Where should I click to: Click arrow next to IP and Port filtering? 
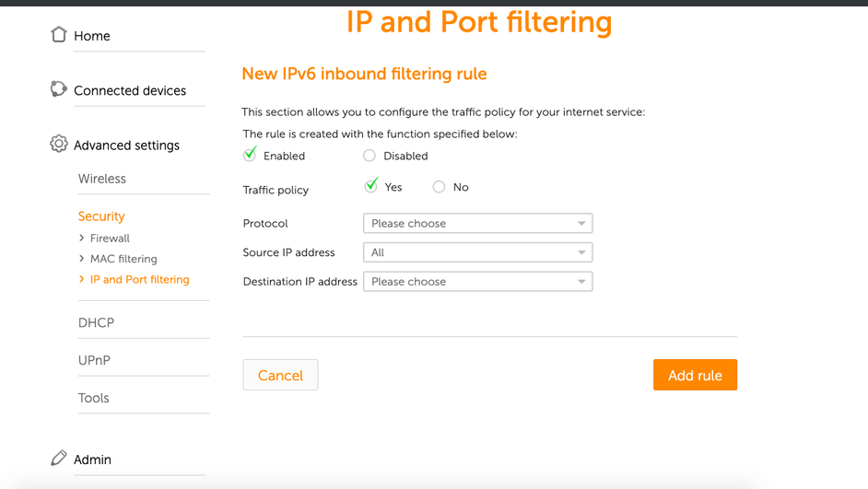tap(82, 279)
